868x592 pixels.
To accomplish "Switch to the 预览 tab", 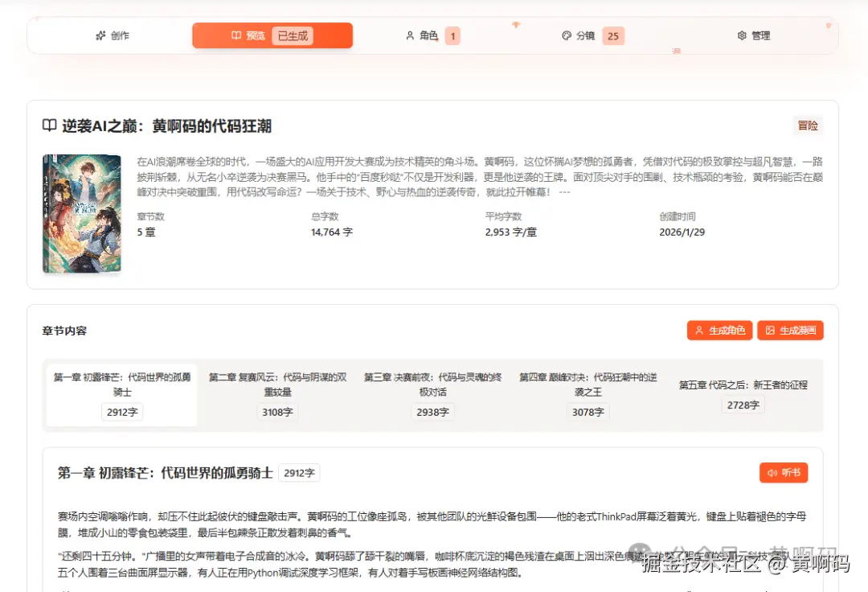I will [257, 35].
